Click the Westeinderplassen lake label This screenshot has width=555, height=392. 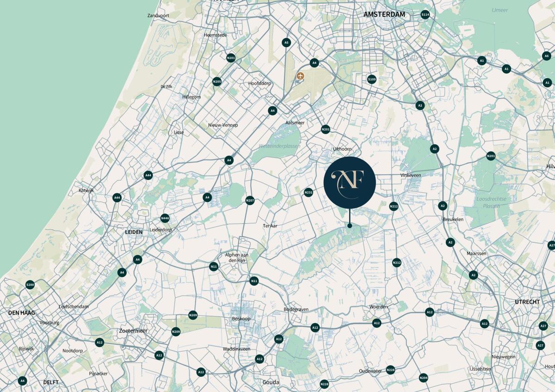coord(279,146)
